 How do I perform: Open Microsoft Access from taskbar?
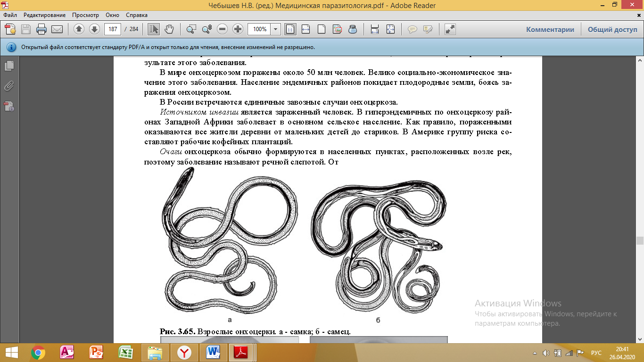click(67, 352)
